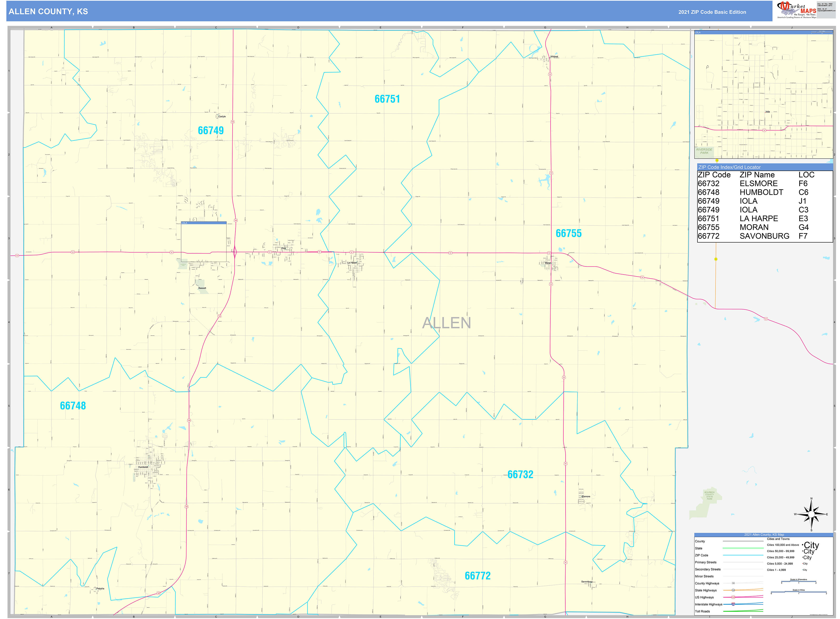Select the US-54 highway shield near Moran
840x619 pixels.
pyautogui.click(x=549, y=253)
